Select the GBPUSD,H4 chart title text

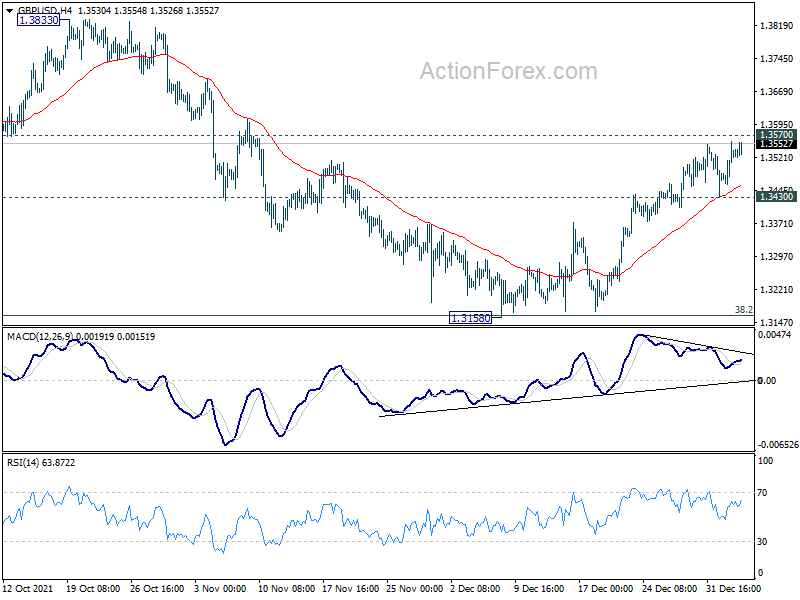click(x=45, y=11)
